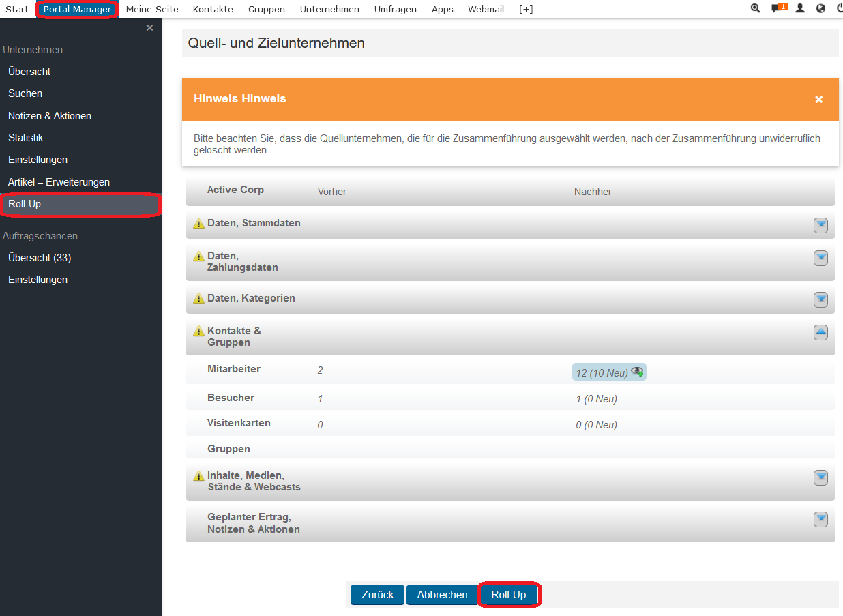Click the power logout icon

coord(840,9)
